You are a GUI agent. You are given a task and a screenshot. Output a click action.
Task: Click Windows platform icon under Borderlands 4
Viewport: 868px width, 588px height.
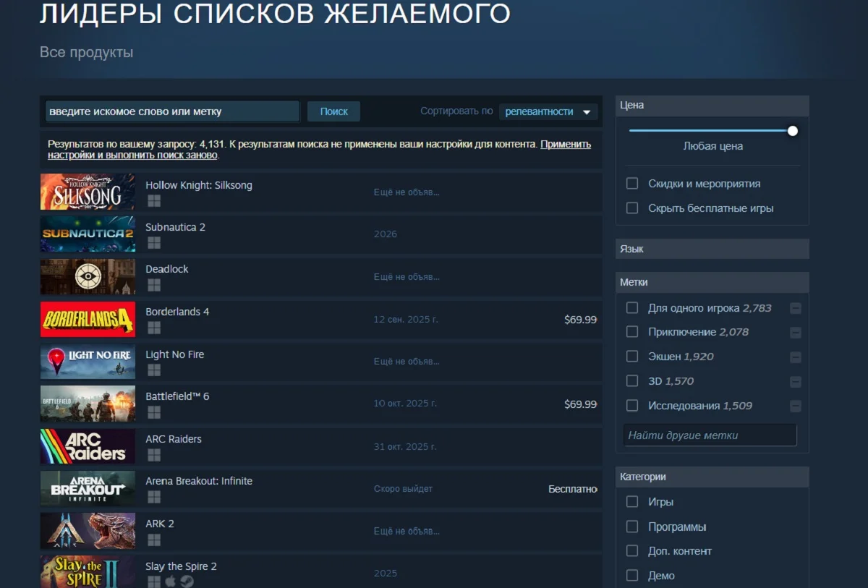click(x=153, y=328)
